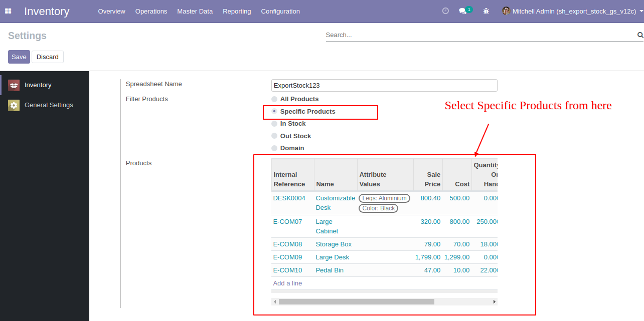The image size is (644, 321).
Task: Open the Overview menu
Action: tap(112, 11)
